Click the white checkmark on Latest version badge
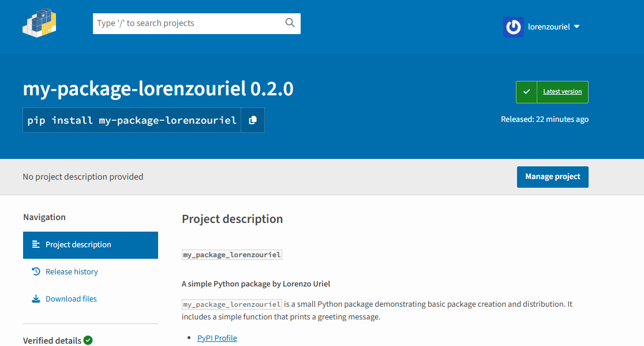The image size is (644, 346). (x=526, y=91)
